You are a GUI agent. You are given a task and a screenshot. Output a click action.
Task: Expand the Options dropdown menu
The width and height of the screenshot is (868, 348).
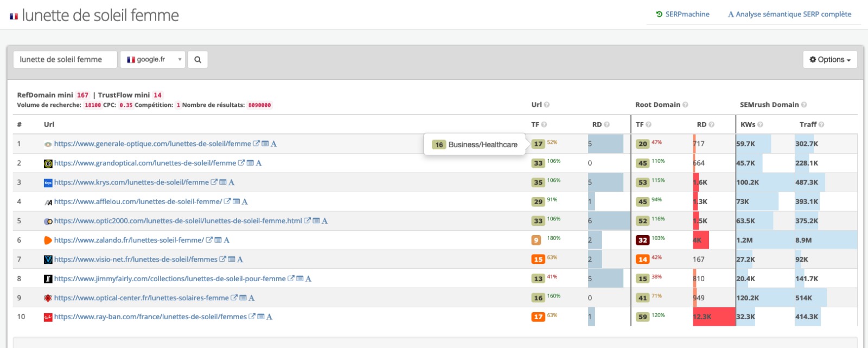coord(829,60)
